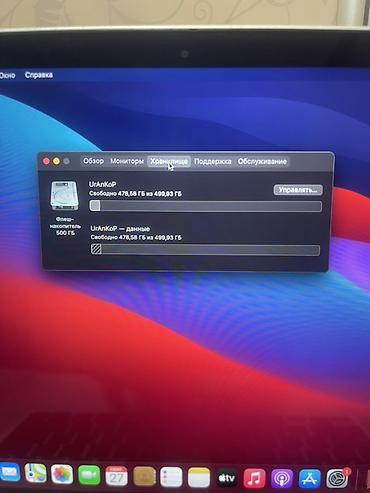This screenshot has height=493, width=370.
Task: Close the system info window with red button
Action: 46,161
